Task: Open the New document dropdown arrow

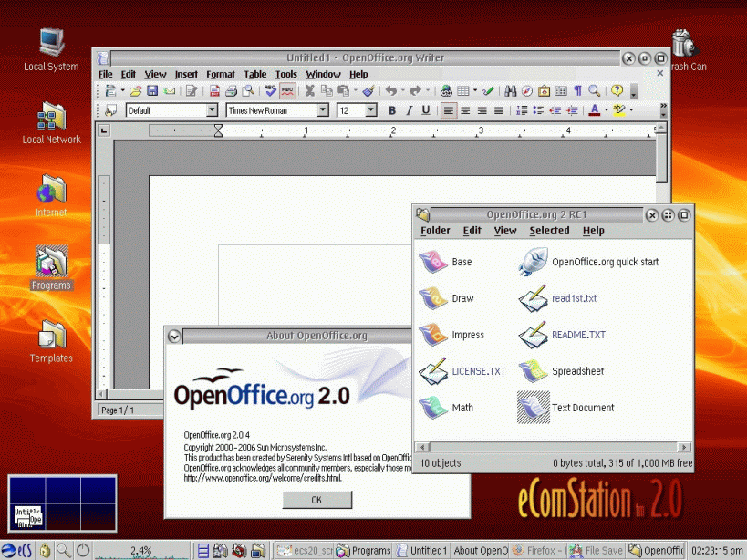Action: click(x=122, y=90)
